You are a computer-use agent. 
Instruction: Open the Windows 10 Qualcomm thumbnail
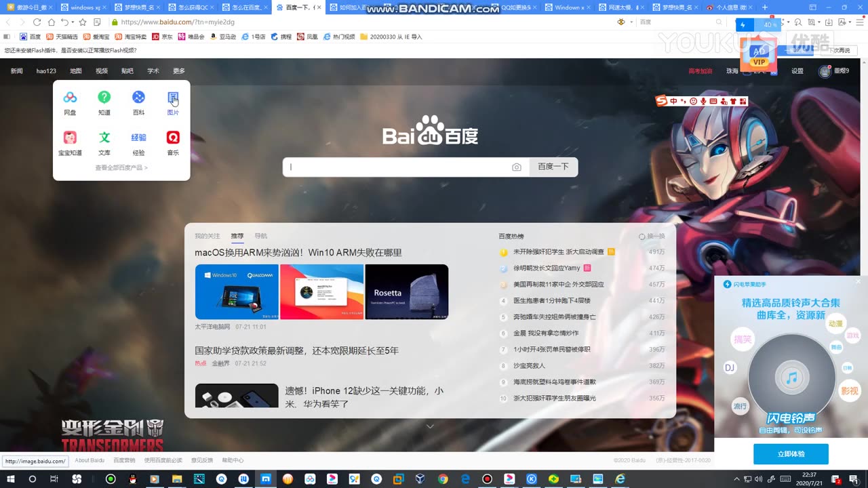[x=237, y=291]
